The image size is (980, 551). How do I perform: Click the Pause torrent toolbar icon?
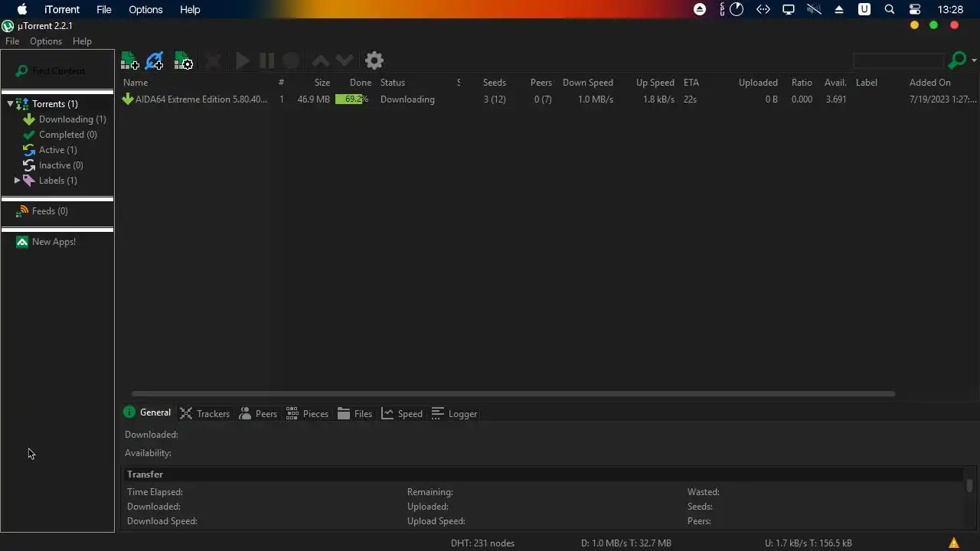click(x=266, y=61)
